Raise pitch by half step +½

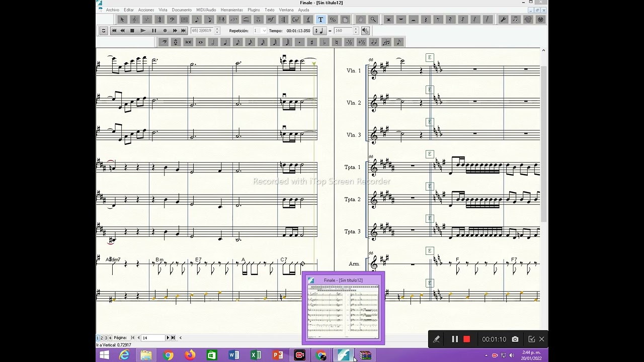pos(361,42)
